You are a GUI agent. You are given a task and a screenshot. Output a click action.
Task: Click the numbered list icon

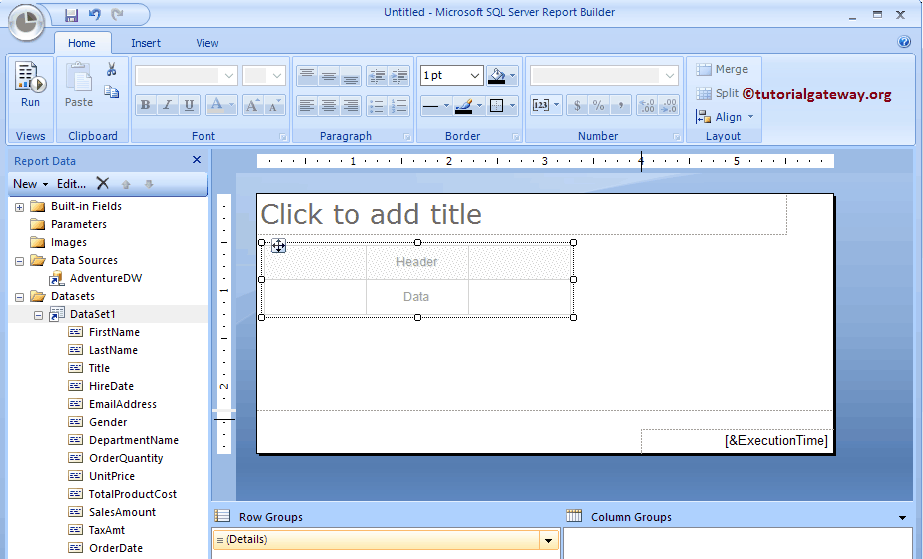coord(399,105)
